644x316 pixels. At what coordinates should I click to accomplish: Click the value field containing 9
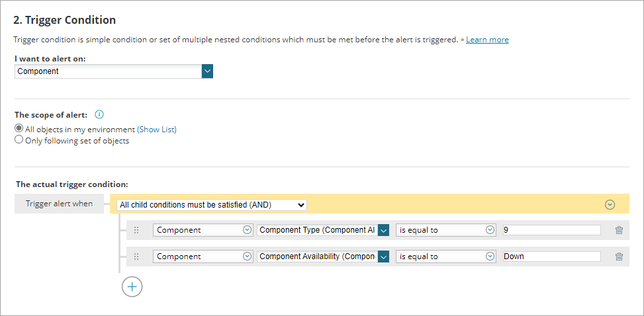click(x=551, y=230)
